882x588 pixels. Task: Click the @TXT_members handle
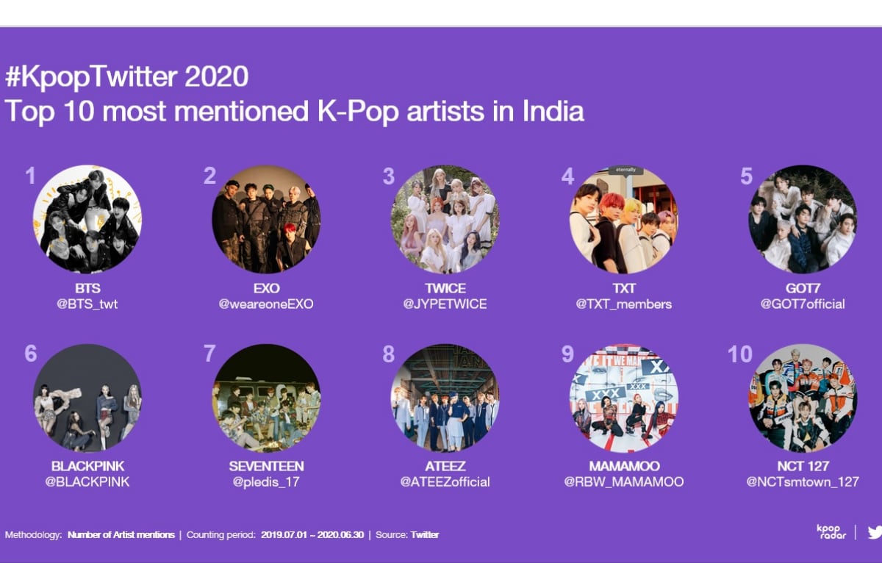click(x=624, y=304)
